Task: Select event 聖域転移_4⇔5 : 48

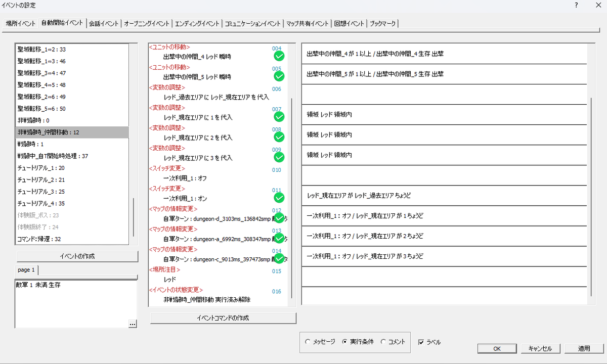Action: click(72, 85)
